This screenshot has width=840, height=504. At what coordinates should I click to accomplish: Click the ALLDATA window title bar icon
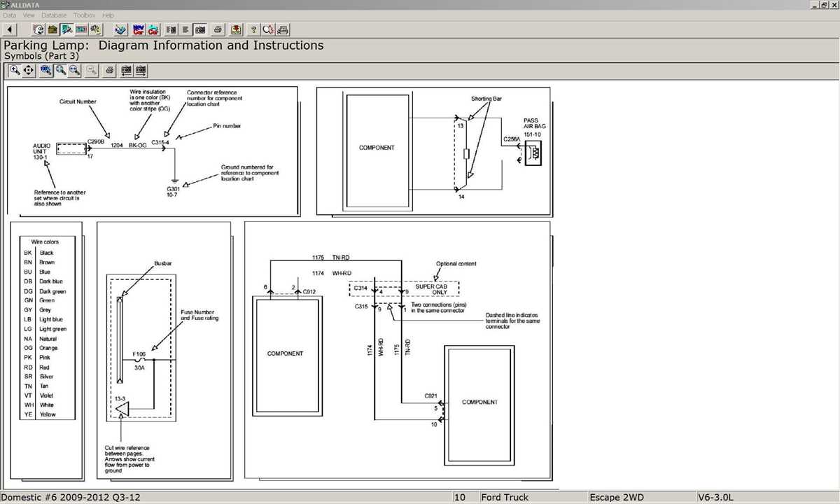click(x=6, y=4)
